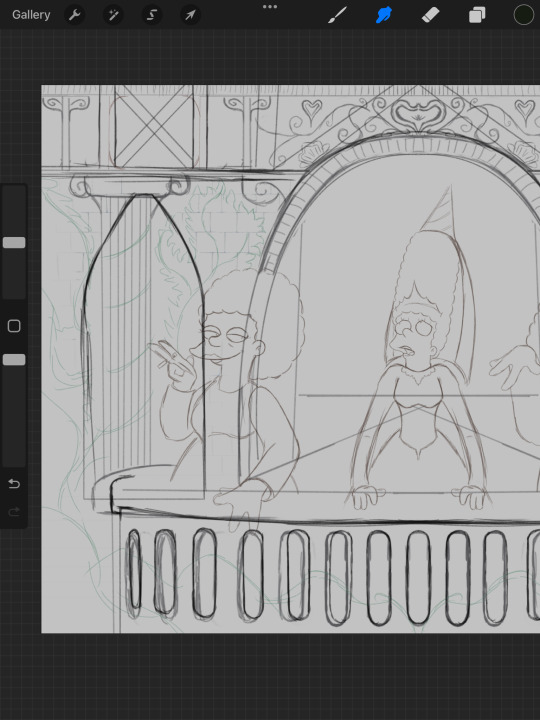540x720 pixels.
Task: Undo the last stroke
Action: pos(14,484)
